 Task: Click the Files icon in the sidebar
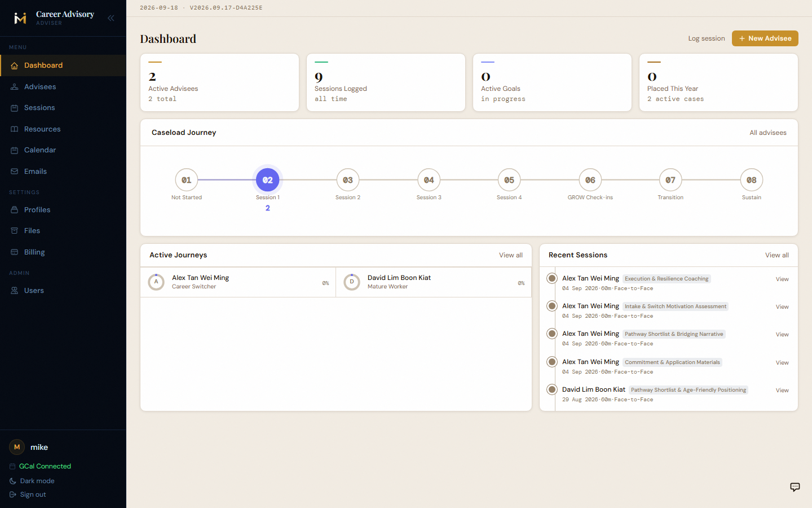coord(15,231)
